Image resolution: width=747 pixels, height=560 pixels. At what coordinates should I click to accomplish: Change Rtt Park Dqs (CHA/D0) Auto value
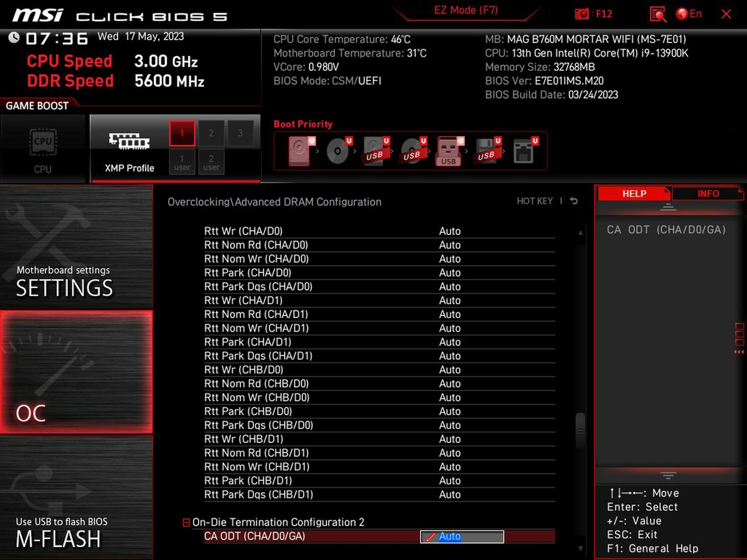[x=450, y=287]
